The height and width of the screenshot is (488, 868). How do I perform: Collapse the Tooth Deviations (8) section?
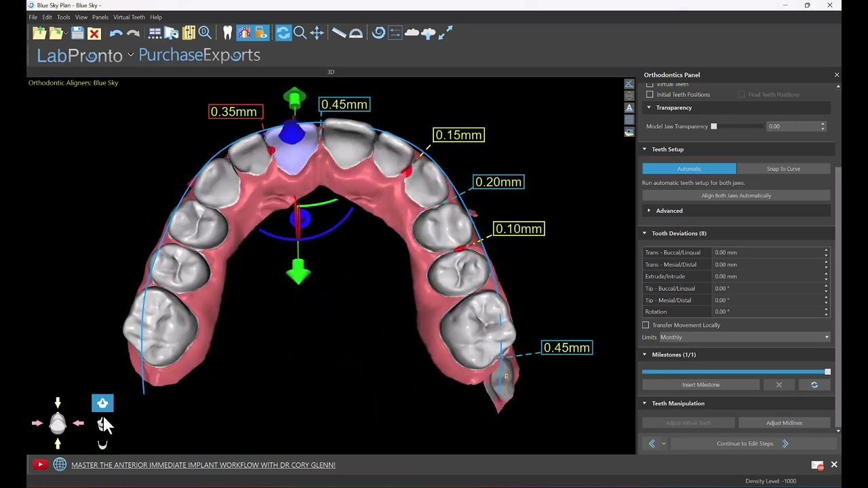click(645, 233)
